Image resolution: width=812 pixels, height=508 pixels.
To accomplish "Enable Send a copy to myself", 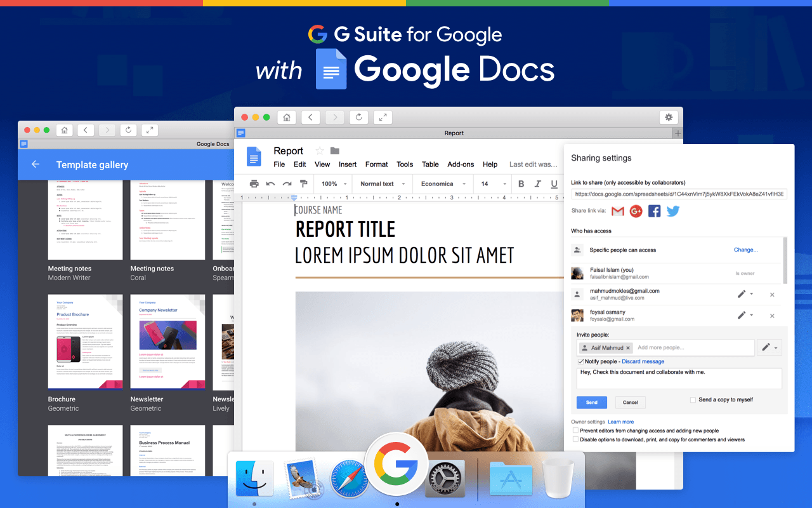I will (x=693, y=399).
